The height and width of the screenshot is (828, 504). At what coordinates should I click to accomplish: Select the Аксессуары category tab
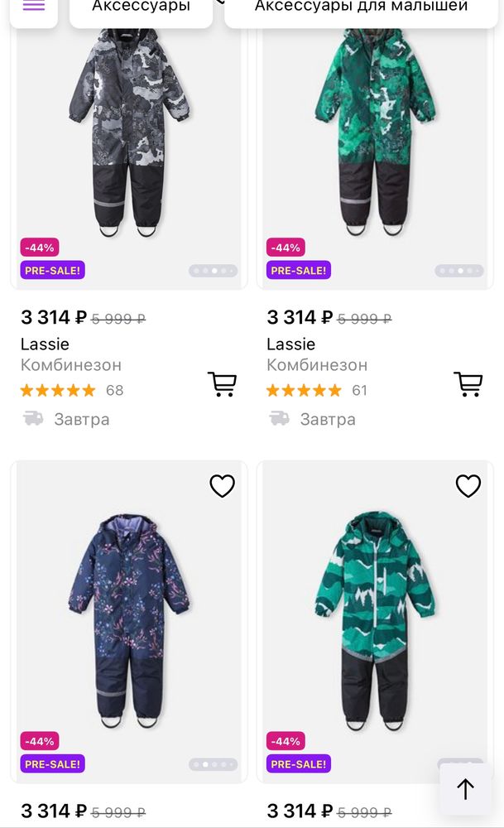(x=141, y=8)
